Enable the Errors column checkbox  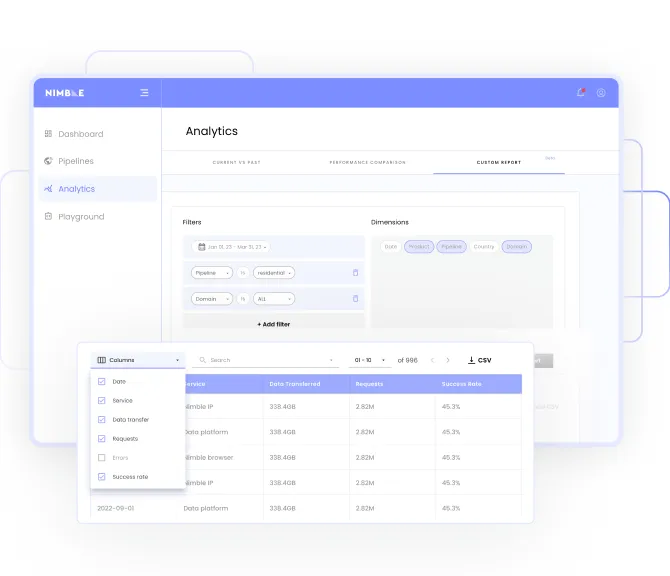[x=102, y=458]
